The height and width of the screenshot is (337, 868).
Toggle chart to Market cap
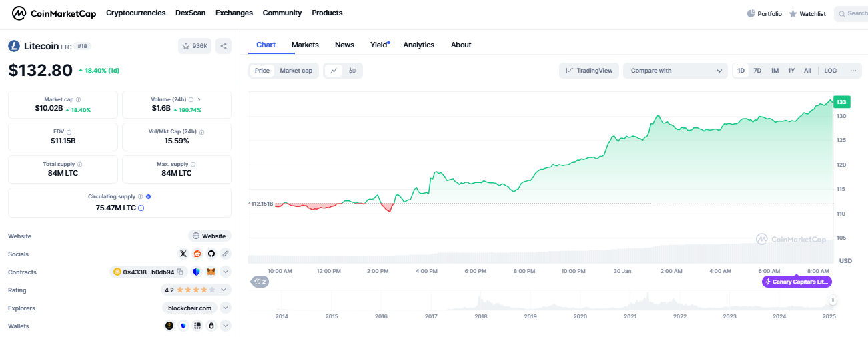point(296,71)
